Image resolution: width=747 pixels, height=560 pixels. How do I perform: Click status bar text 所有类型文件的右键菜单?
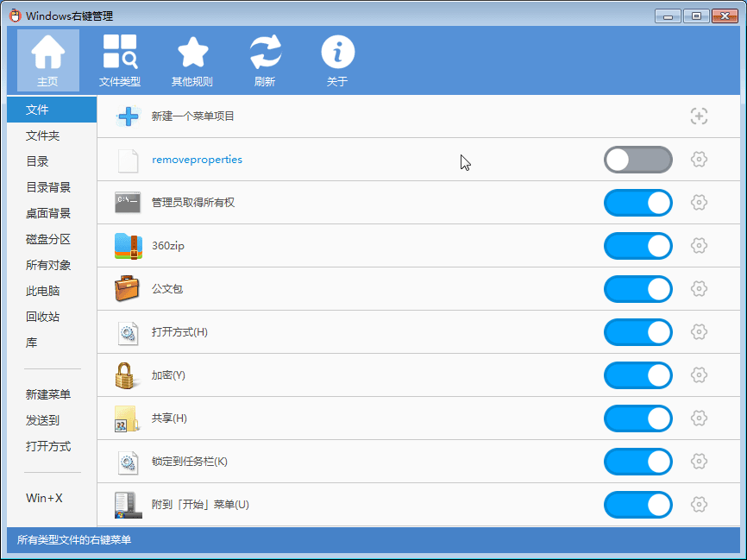74,540
